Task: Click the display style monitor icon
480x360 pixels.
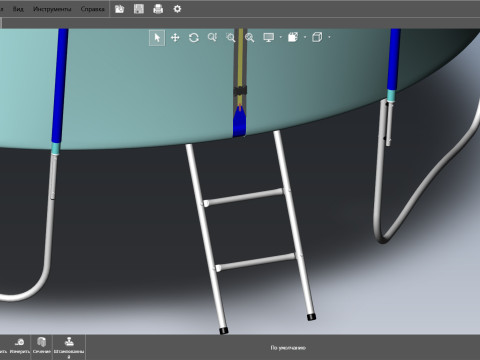Action: pos(269,37)
